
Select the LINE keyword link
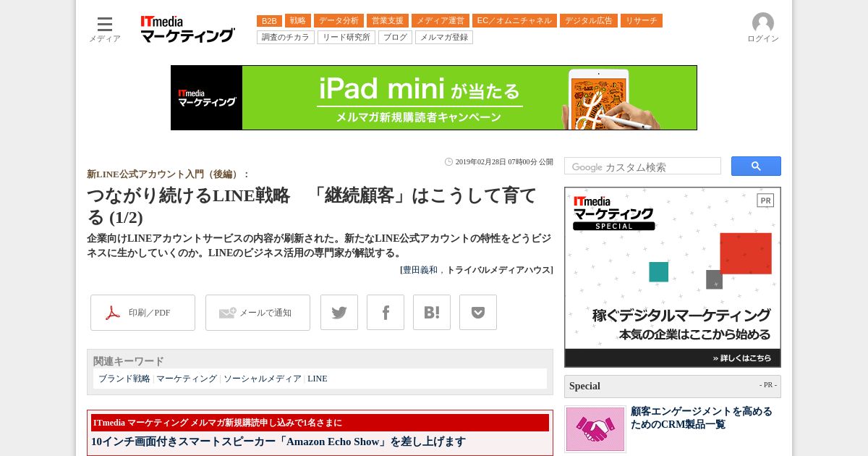(x=318, y=379)
